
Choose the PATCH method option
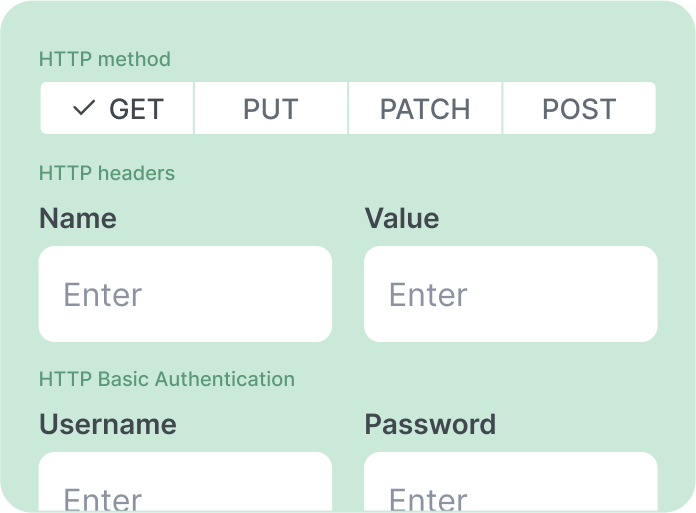click(x=425, y=108)
